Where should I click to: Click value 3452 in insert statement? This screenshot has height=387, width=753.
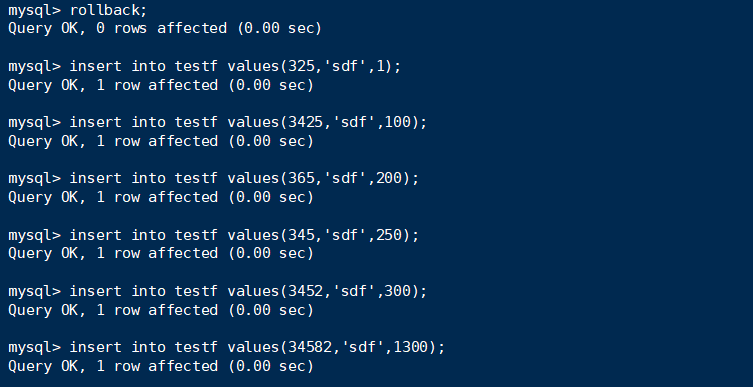(305, 291)
